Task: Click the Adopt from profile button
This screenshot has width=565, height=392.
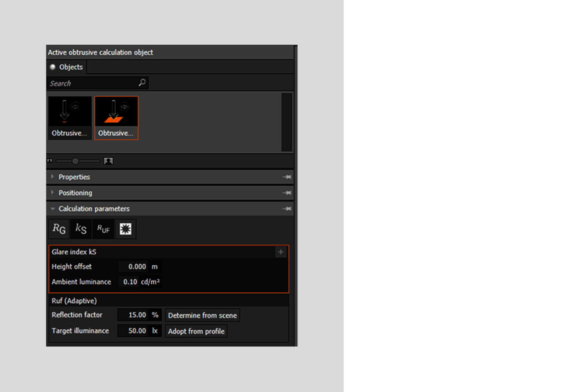Action: pyautogui.click(x=196, y=331)
